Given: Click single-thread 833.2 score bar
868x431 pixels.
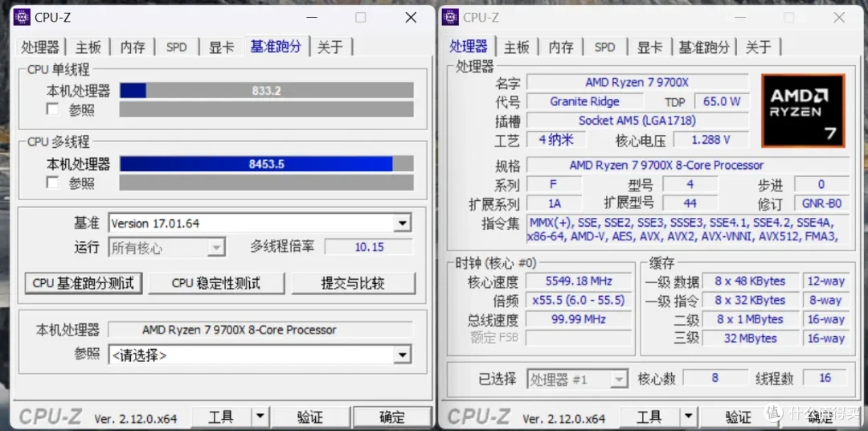Looking at the screenshot, I should coord(266,91).
